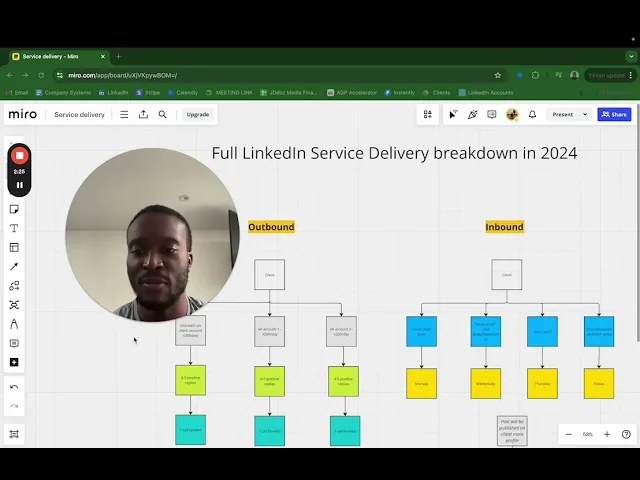This screenshot has width=640, height=480.
Task: Select the Outbound heading label
Action: click(271, 227)
